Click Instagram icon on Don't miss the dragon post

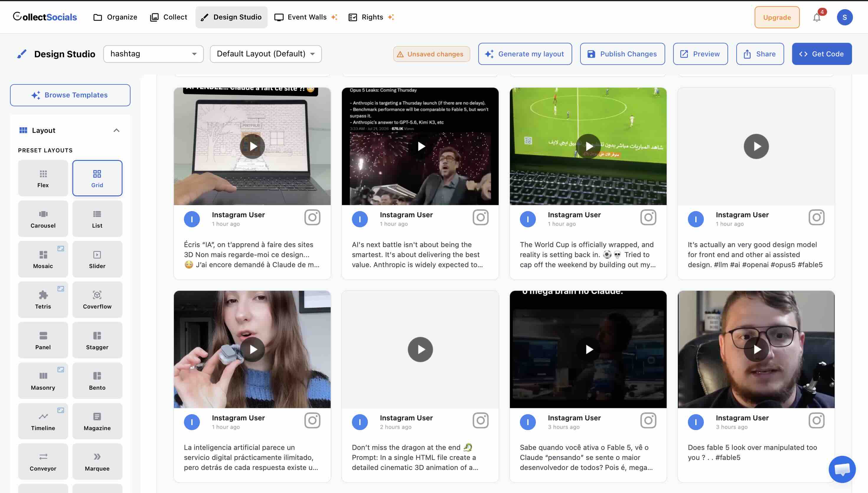coord(480,421)
